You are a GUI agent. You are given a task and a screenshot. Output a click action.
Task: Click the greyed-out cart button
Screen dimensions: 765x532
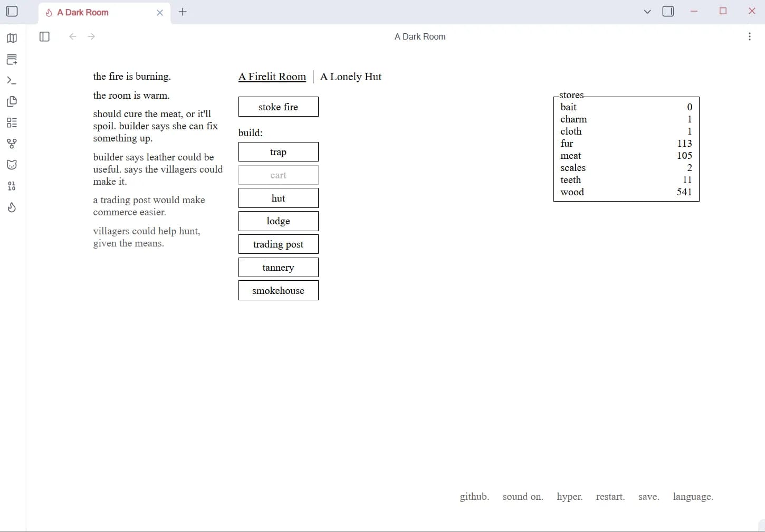(x=279, y=175)
